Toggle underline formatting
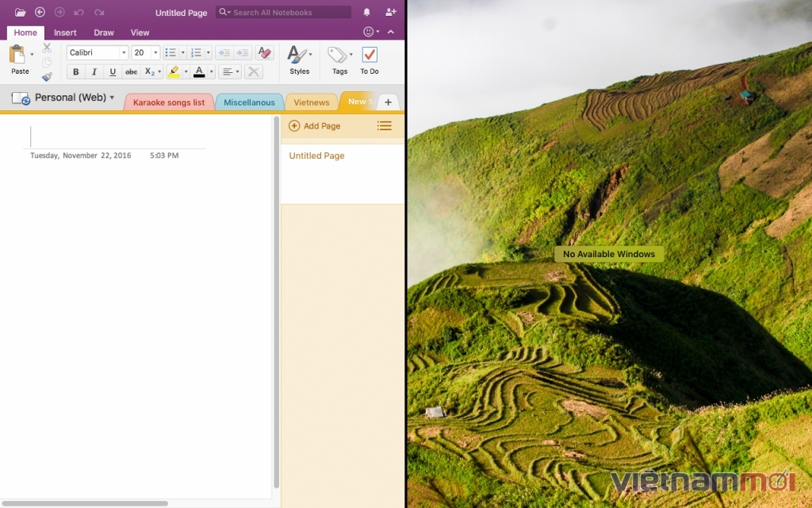This screenshot has width=812, height=508. tap(113, 71)
